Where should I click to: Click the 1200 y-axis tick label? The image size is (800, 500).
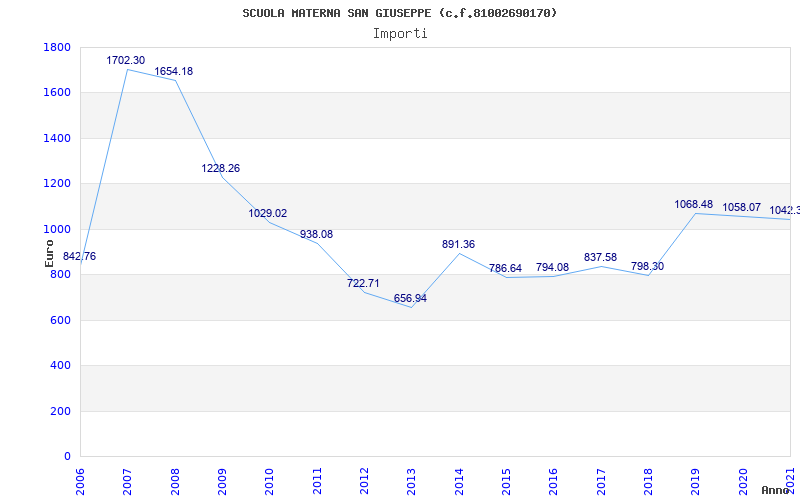coord(57,184)
